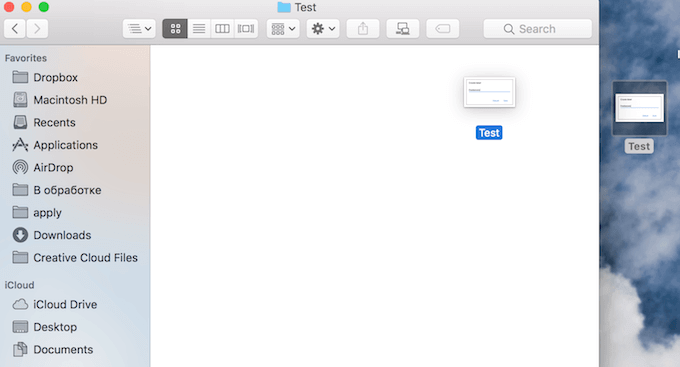The height and width of the screenshot is (367, 680).
Task: Click the Test label on the desktop
Action: 639,146
